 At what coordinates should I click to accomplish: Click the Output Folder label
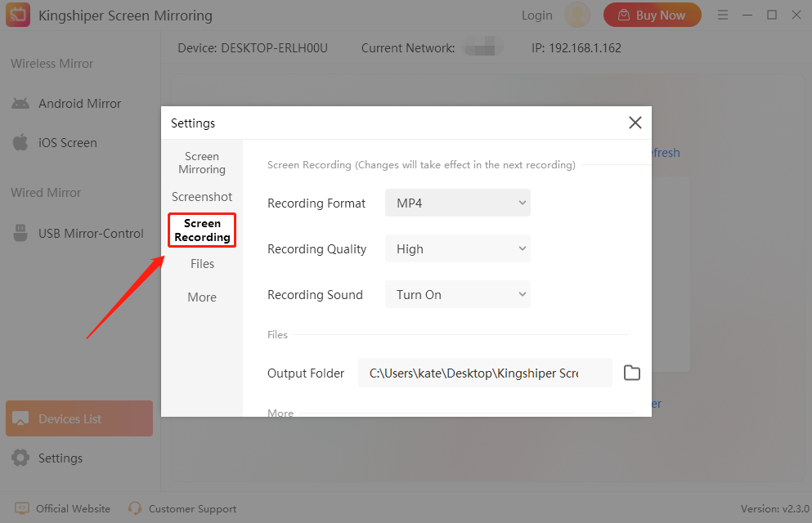coord(306,373)
